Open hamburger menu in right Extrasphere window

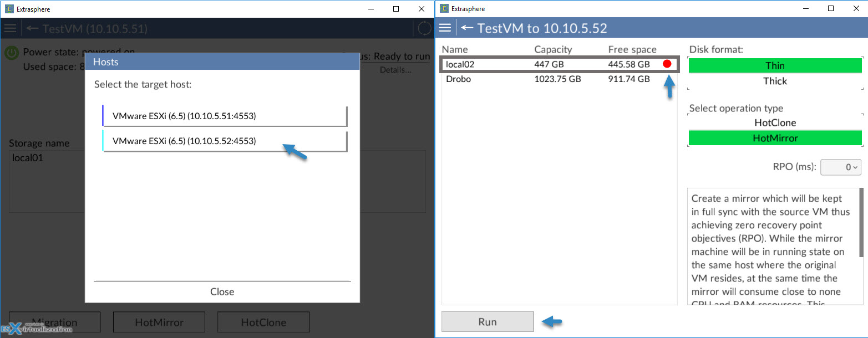tap(445, 28)
